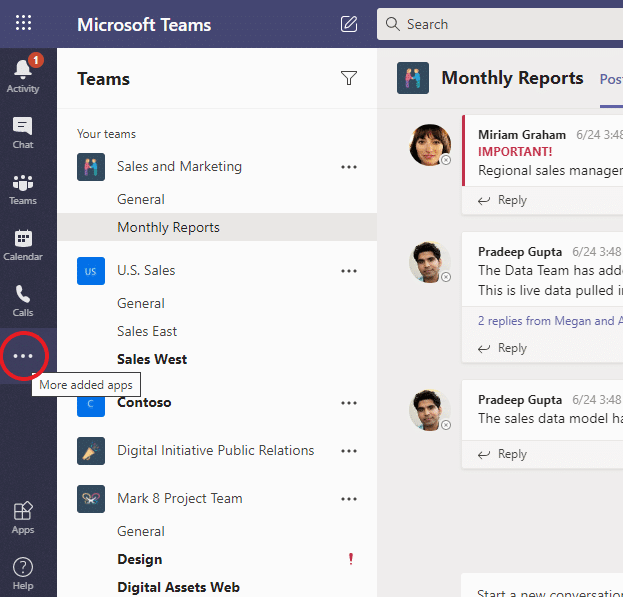Image resolution: width=623 pixels, height=597 pixels.
Task: Click the Mark 8 Project Team avatar
Action: (x=91, y=499)
